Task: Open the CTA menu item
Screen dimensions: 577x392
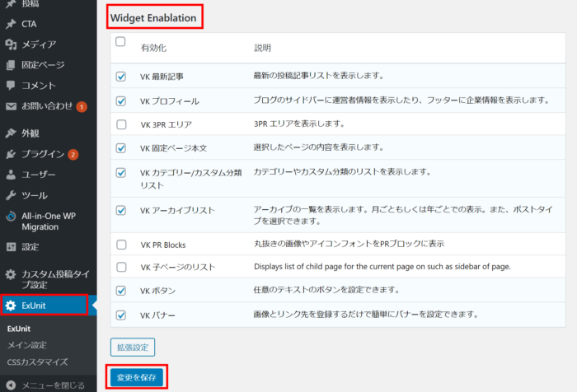Action: pyautogui.click(x=29, y=24)
